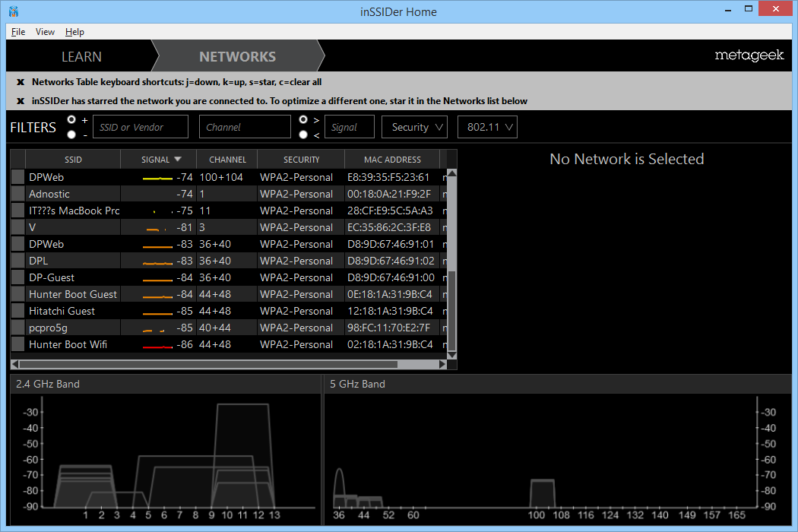Star the Hunter Boot Wifi network
The width and height of the screenshot is (798, 532).
pos(17,344)
